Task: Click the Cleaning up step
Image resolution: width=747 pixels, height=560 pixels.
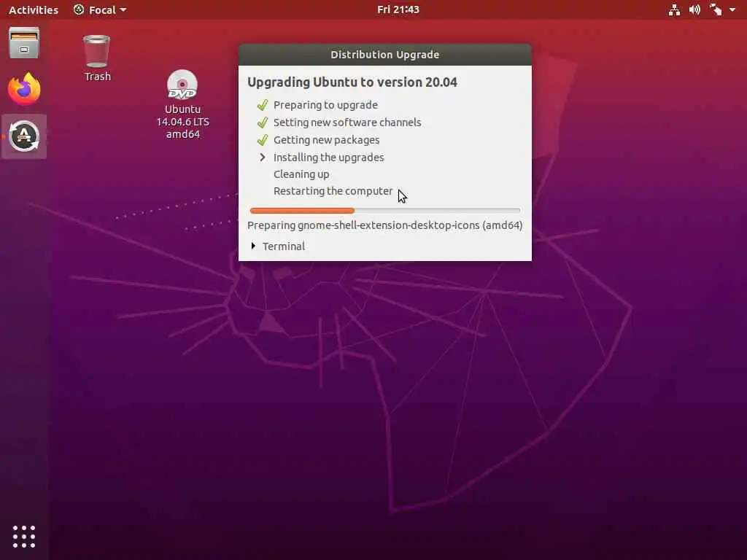Action: pos(301,174)
